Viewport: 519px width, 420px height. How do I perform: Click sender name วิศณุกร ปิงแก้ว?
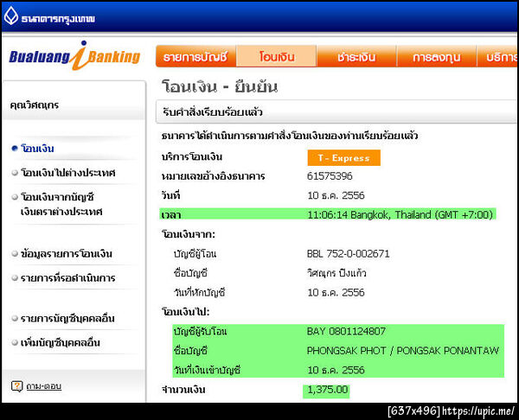tap(336, 273)
